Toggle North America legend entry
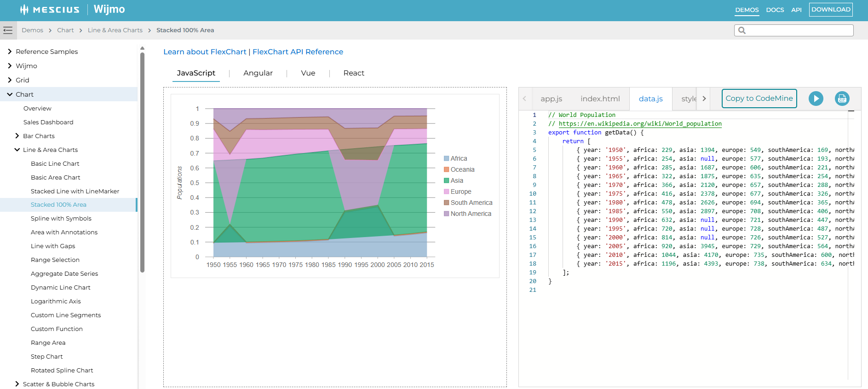The image size is (868, 389). [x=471, y=214]
